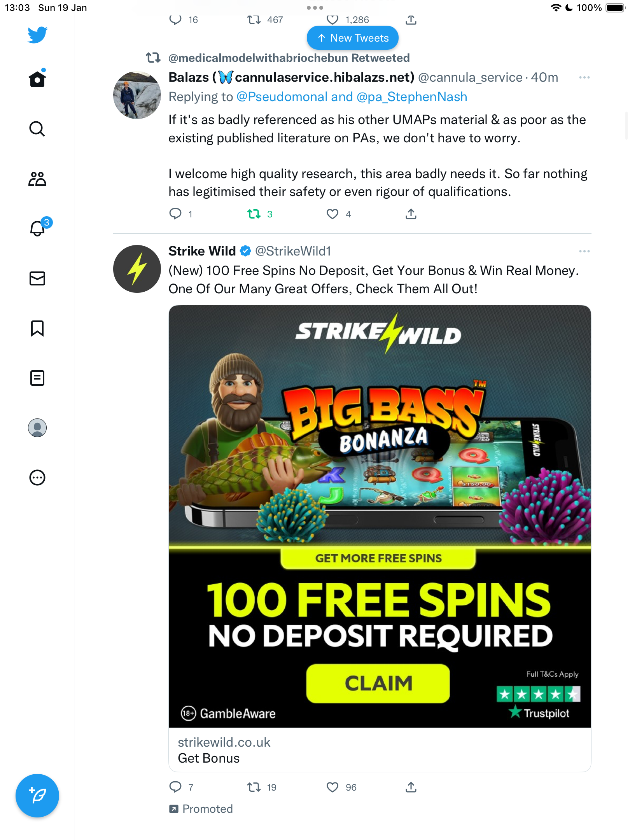The image size is (630, 840).
Task: Open strikewild.co.uk Get Bonus card link
Action: tap(380, 750)
